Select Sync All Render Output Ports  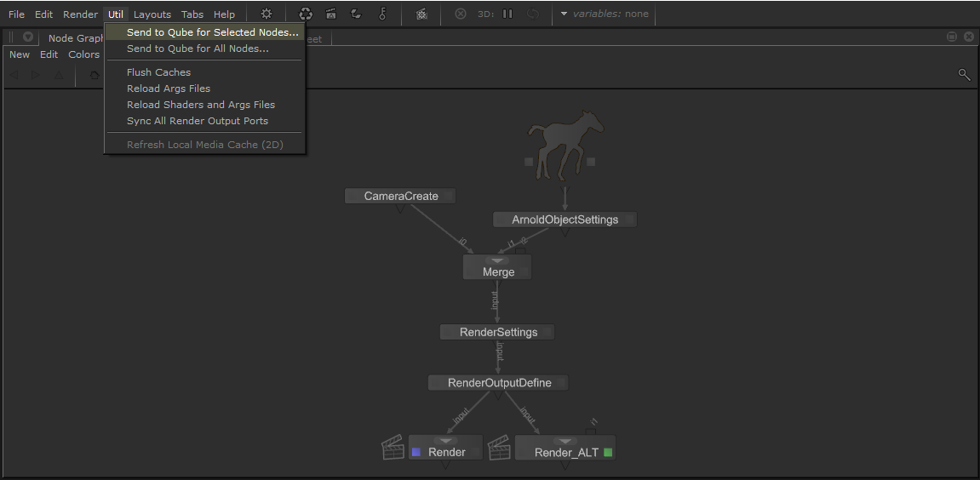point(205,121)
